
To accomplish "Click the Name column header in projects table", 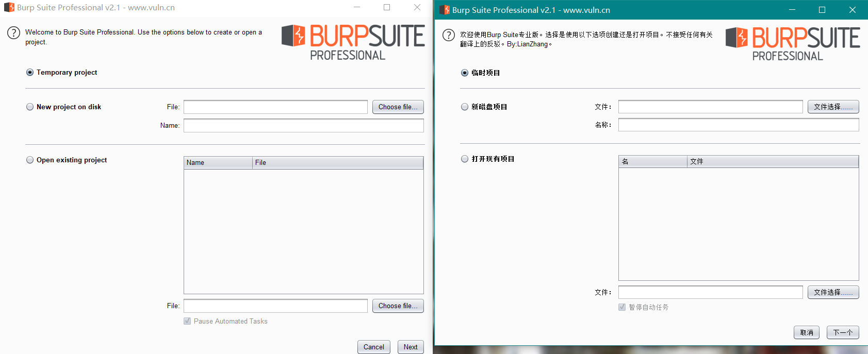I will [x=218, y=163].
